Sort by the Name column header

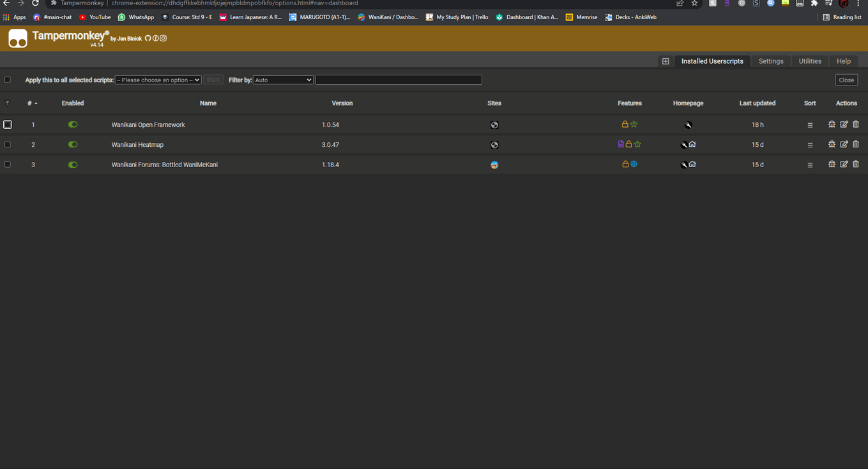coord(208,103)
